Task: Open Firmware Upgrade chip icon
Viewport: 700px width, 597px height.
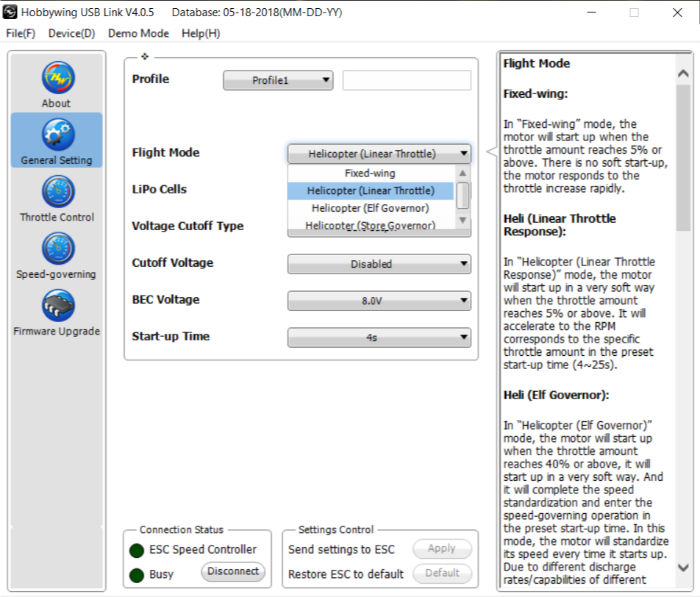Action: pyautogui.click(x=58, y=305)
